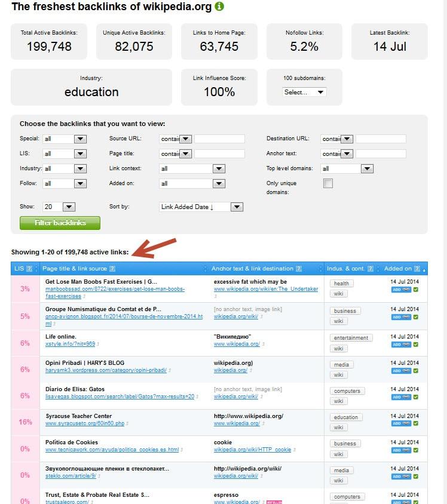The height and width of the screenshot is (504, 447).
Task: Click the entertainment industry tag
Action: (x=351, y=338)
